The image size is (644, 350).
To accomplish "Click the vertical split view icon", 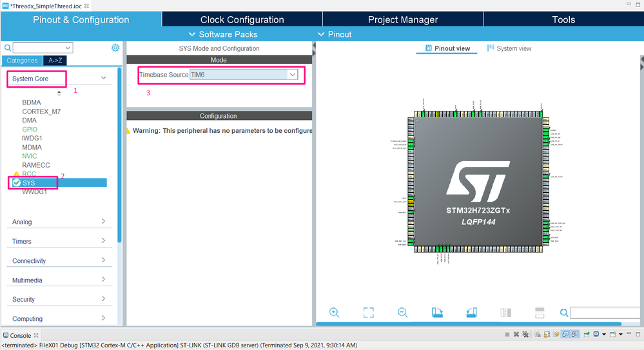I will (505, 313).
